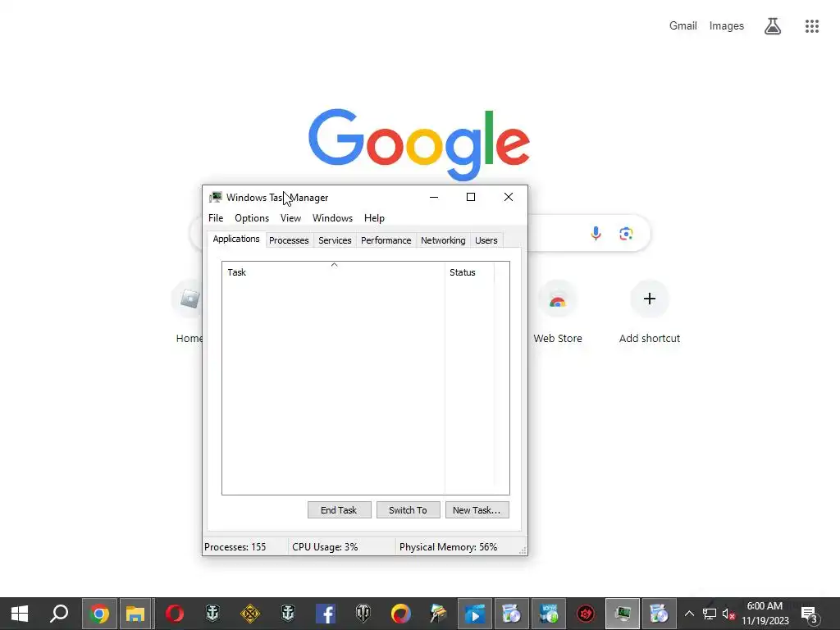Screen dimensions: 840x630
Task: Click the muted volume tray icon
Action: pyautogui.click(x=728, y=614)
